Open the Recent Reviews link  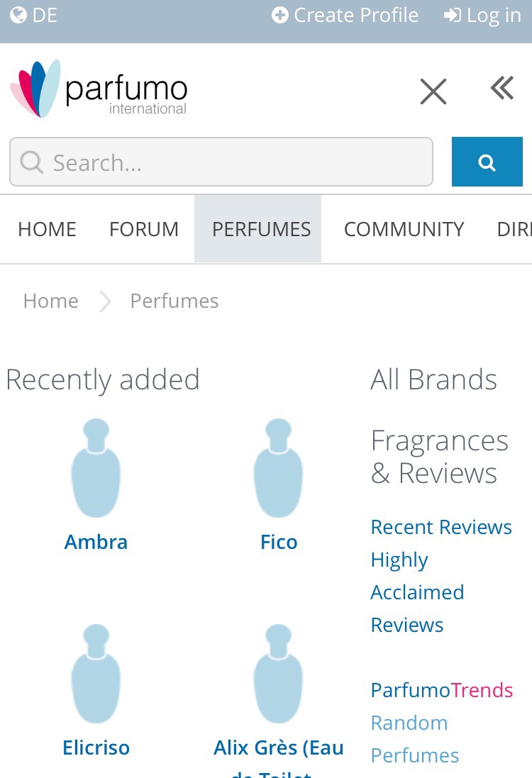pos(441,527)
